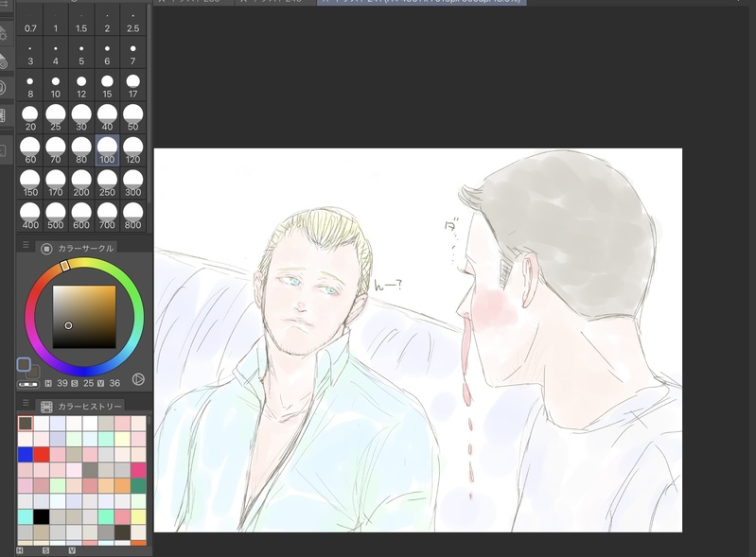Click the brush size palette scrollbar
The height and width of the screenshot is (557, 756).
[x=149, y=104]
